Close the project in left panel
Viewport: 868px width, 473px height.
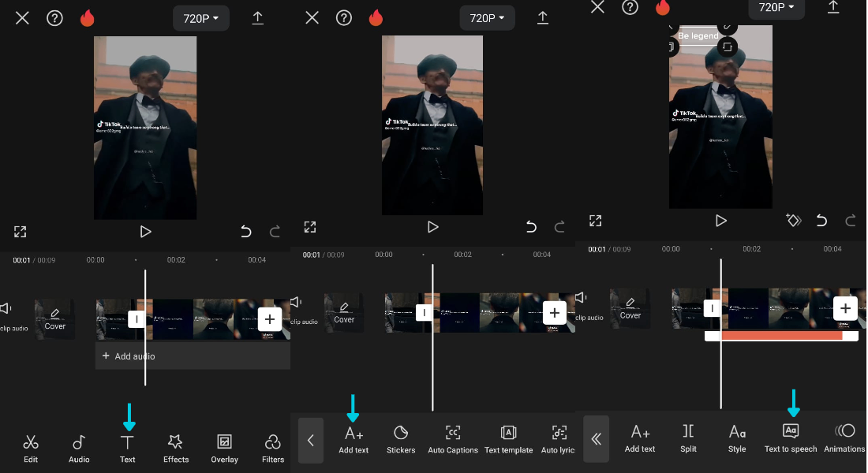click(22, 18)
